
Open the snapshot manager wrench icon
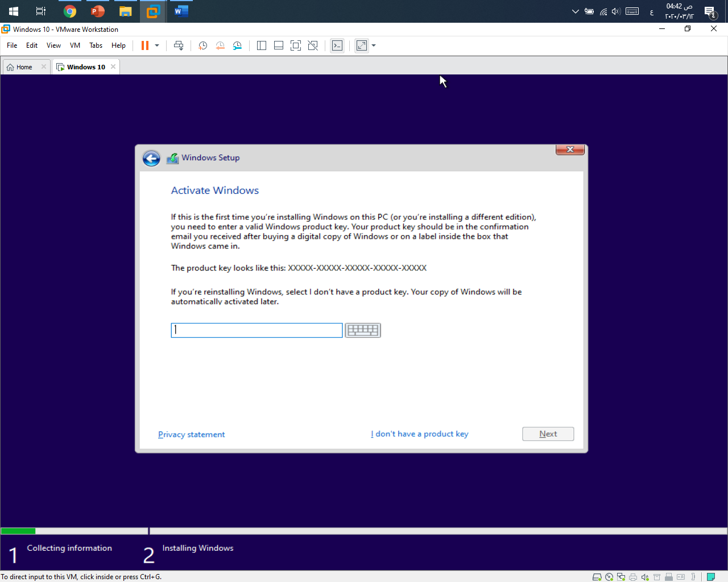[x=237, y=45]
